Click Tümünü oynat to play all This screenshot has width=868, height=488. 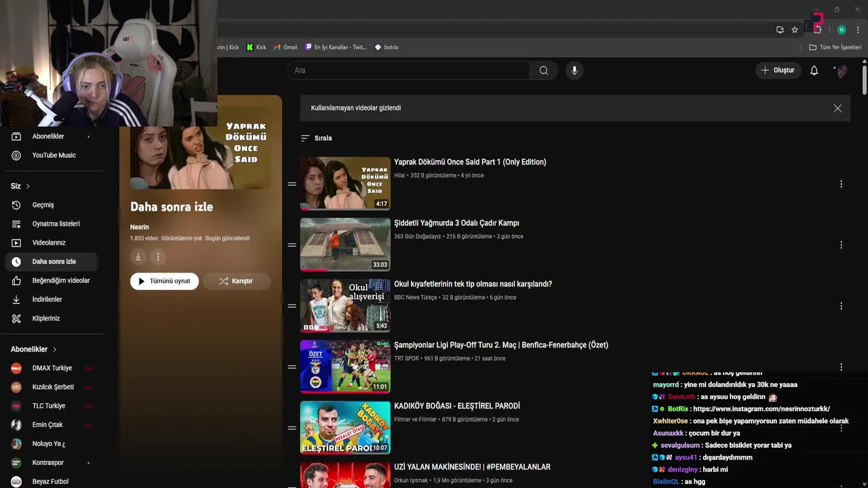(x=164, y=281)
